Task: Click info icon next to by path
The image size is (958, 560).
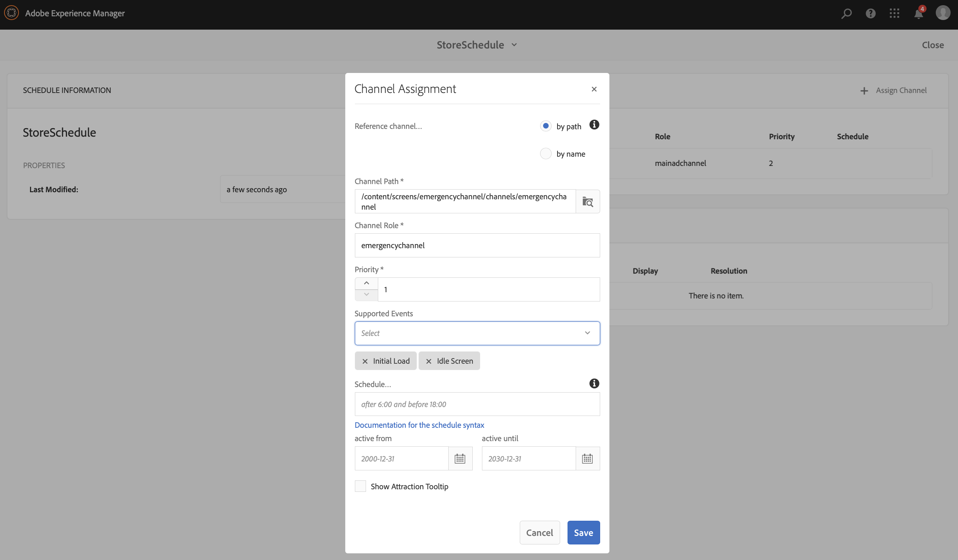Action: [594, 125]
